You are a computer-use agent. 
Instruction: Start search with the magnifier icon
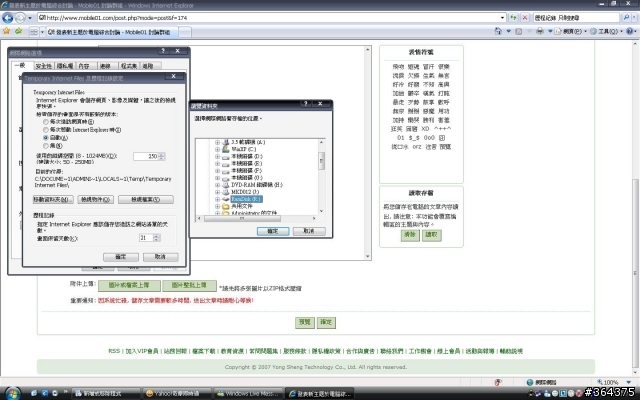coord(626,18)
